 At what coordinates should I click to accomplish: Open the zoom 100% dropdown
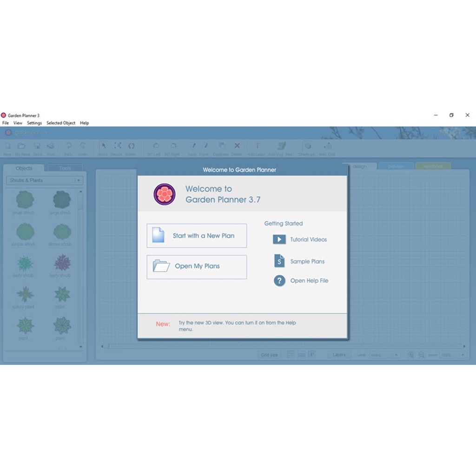click(x=453, y=355)
